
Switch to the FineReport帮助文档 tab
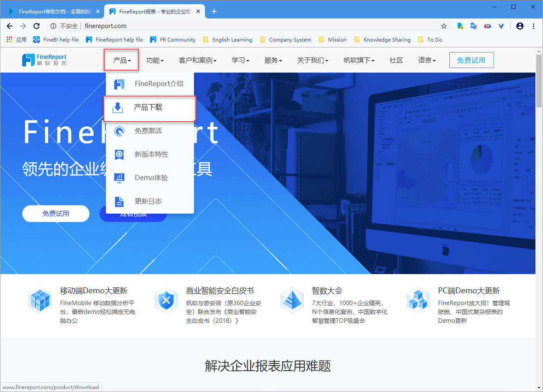point(52,11)
